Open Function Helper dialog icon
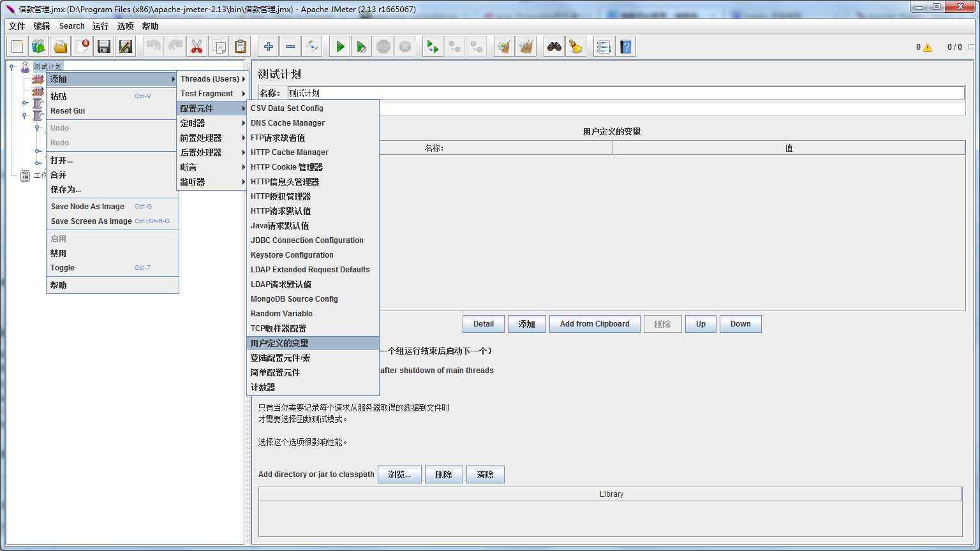 click(604, 47)
